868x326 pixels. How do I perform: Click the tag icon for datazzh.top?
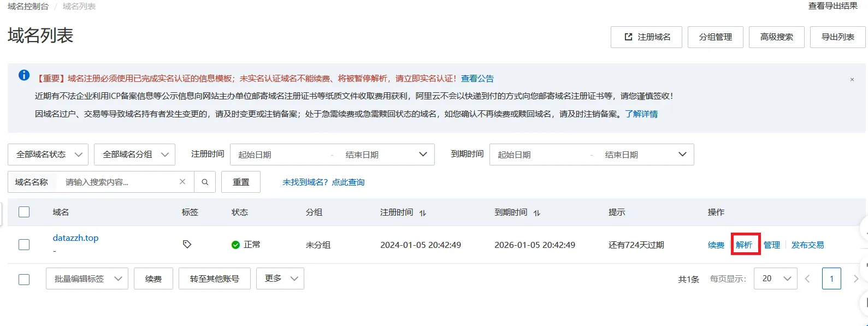[187, 244]
